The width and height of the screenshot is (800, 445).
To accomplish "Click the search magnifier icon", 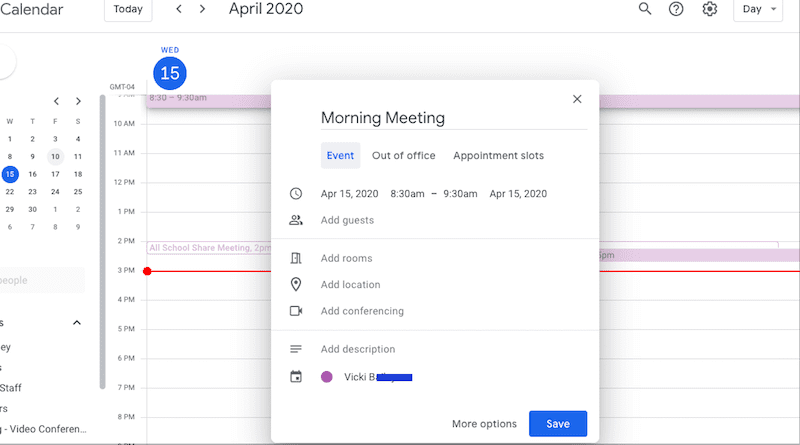I will pyautogui.click(x=645, y=9).
